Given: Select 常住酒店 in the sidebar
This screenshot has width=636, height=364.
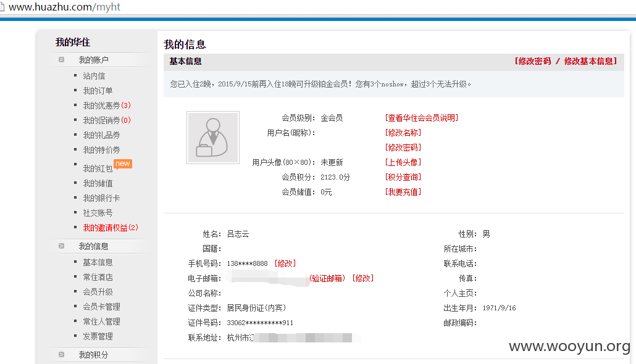Looking at the screenshot, I should tap(98, 277).
